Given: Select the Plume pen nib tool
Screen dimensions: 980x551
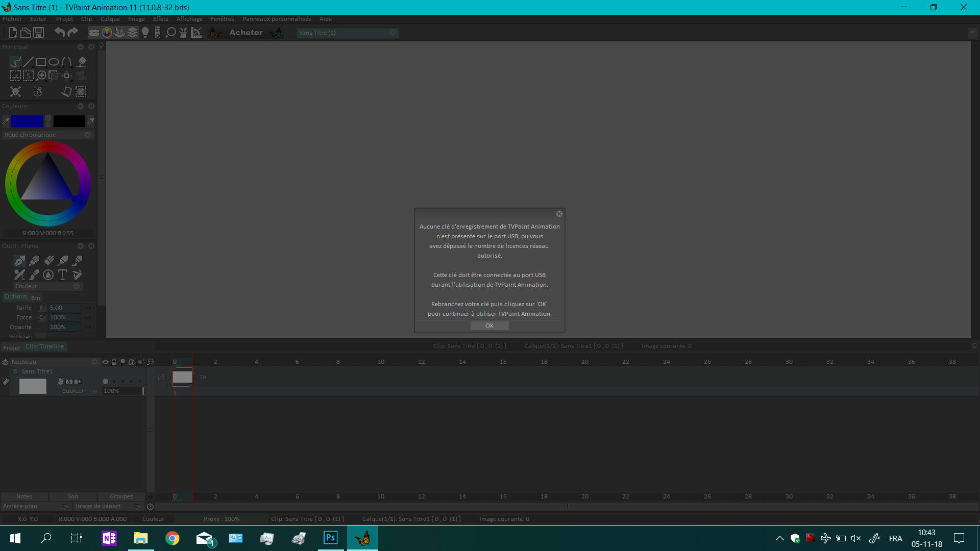Looking at the screenshot, I should (19, 261).
